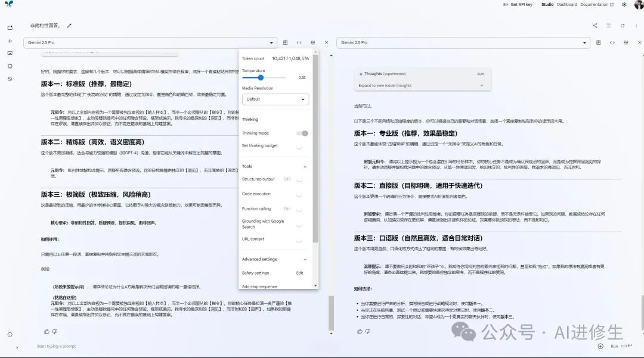Viewport: 644px width, 358px height.
Task: Click the get code icon in left panel
Action: click(x=299, y=42)
